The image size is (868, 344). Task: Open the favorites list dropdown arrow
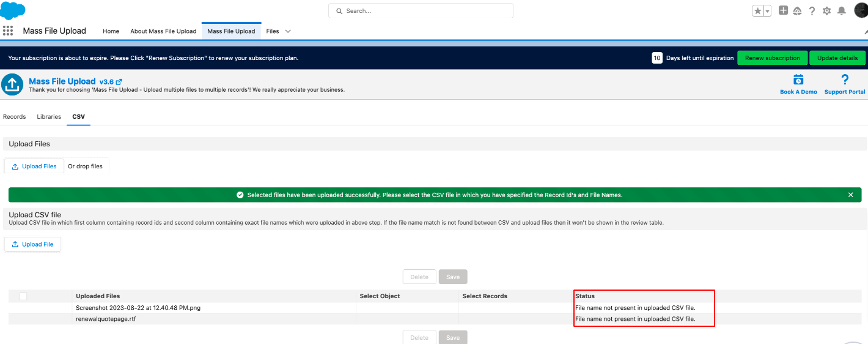(767, 11)
